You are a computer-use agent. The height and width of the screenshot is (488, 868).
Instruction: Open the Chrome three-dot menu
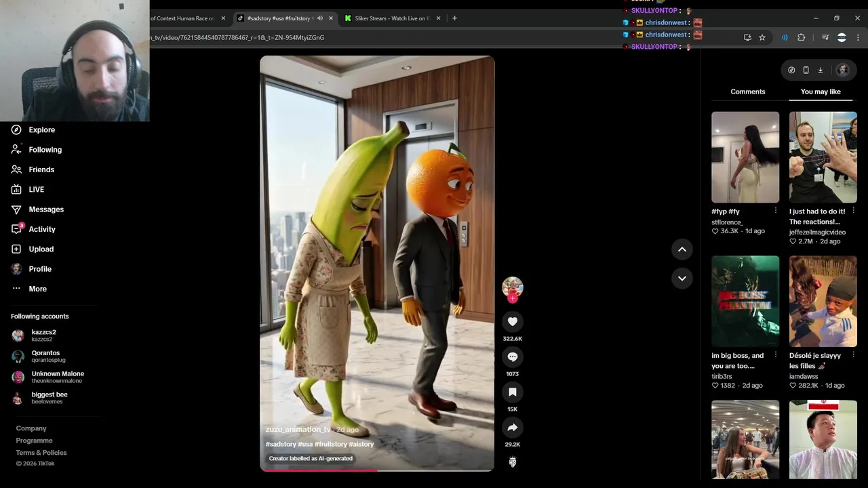[858, 37]
